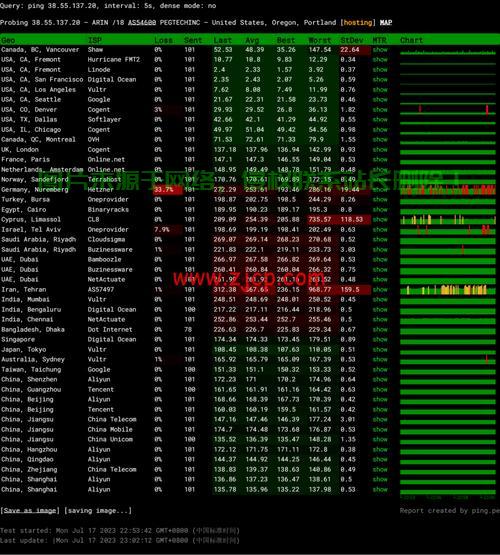
Task: Open the MAP link in the header
Action: coord(386,22)
